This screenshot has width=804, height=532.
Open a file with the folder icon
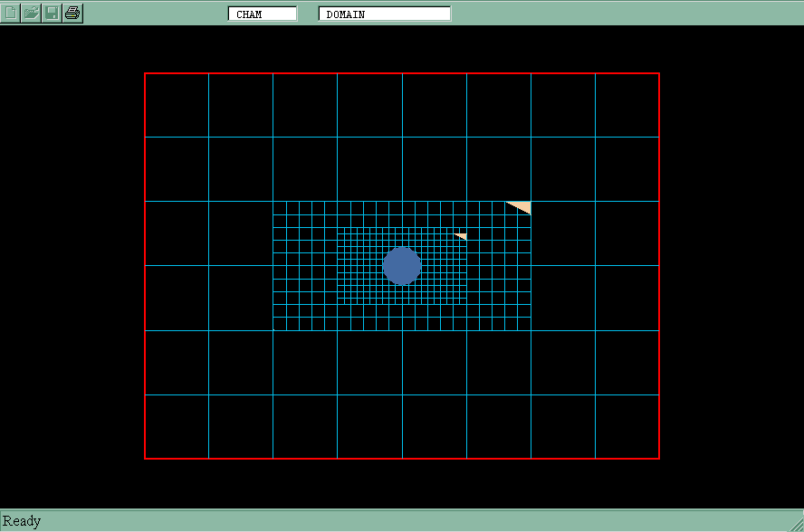tap(32, 13)
